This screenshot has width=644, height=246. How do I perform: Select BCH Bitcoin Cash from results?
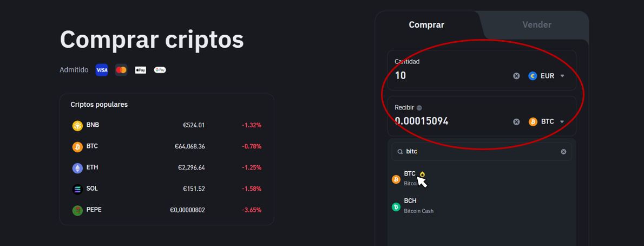click(x=418, y=206)
